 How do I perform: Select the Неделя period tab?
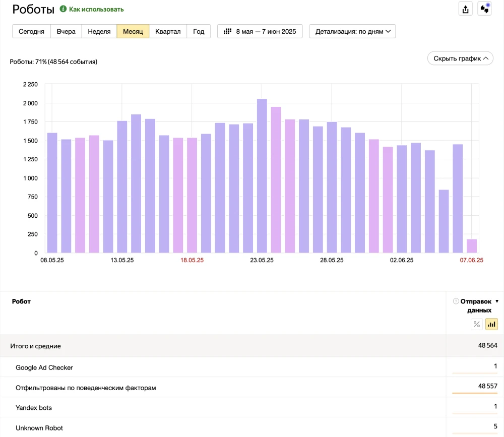99,31
